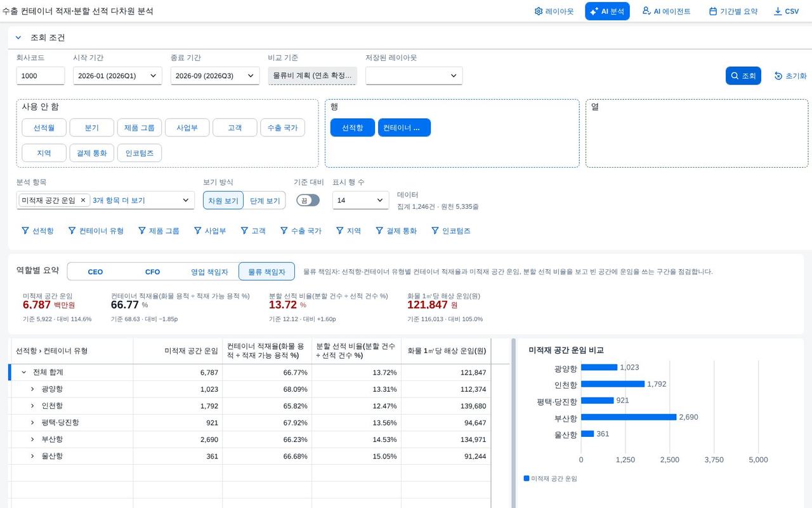Switch to 단계 보기 view mode
The image size is (812, 508).
click(x=265, y=201)
